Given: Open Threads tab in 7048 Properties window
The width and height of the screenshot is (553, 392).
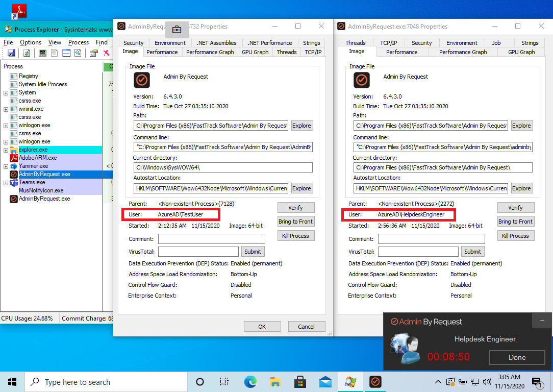Looking at the screenshot, I should click(x=355, y=43).
